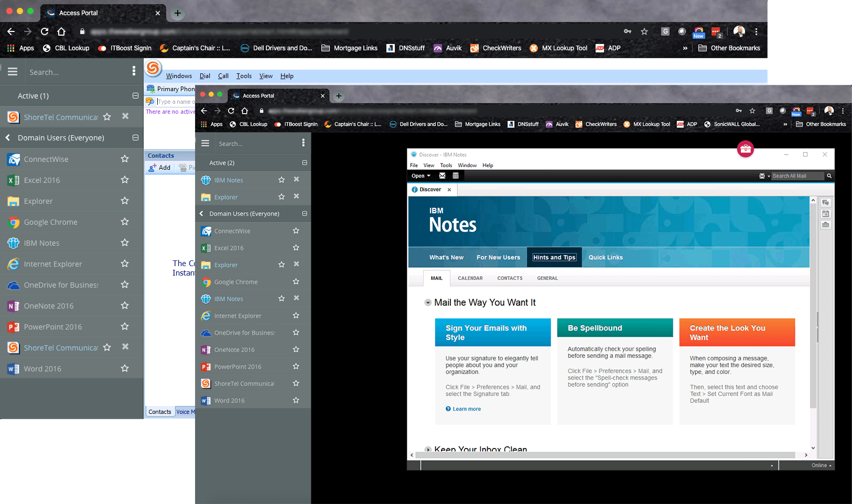The width and height of the screenshot is (852, 504).
Task: Open the Tools menu in ShoreTel Communicator
Action: tap(244, 76)
